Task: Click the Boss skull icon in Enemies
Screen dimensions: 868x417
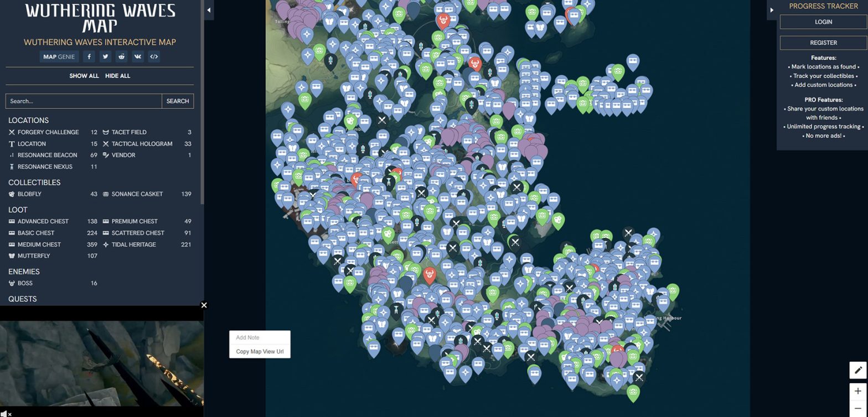Action: pos(12,283)
